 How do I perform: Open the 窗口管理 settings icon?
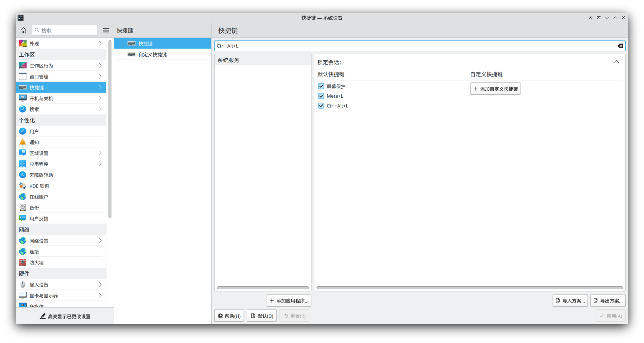click(x=23, y=76)
